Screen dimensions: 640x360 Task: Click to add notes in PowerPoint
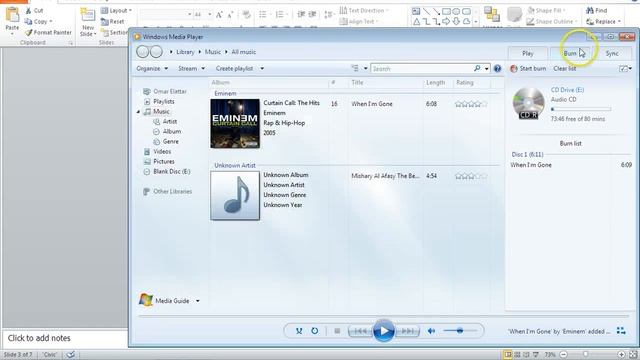coord(39,338)
